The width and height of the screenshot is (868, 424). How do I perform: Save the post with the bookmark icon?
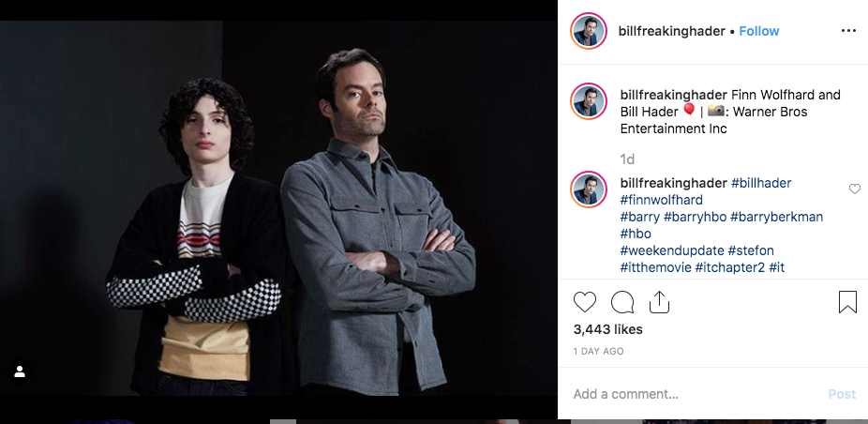click(x=847, y=302)
